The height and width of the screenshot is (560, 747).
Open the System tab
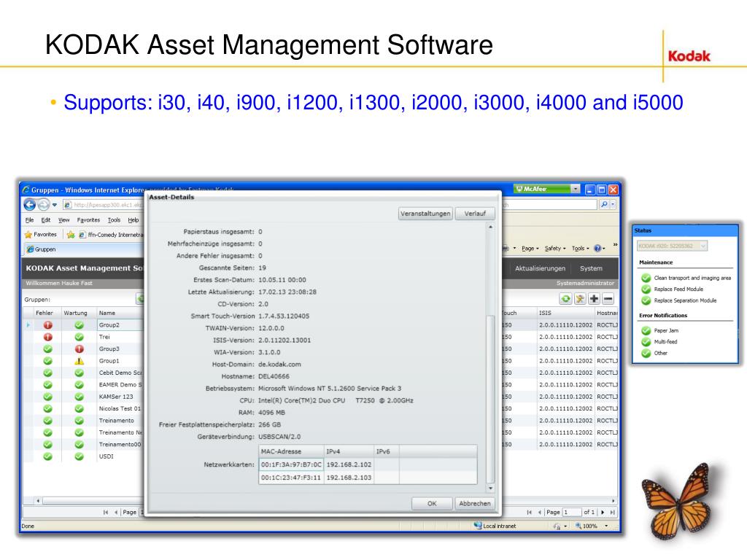click(591, 268)
